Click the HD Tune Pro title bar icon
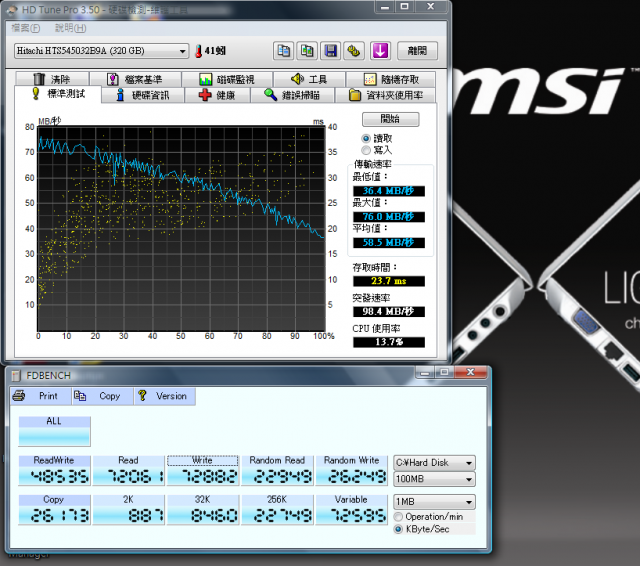Viewport: 640px width, 566px height. (12, 10)
